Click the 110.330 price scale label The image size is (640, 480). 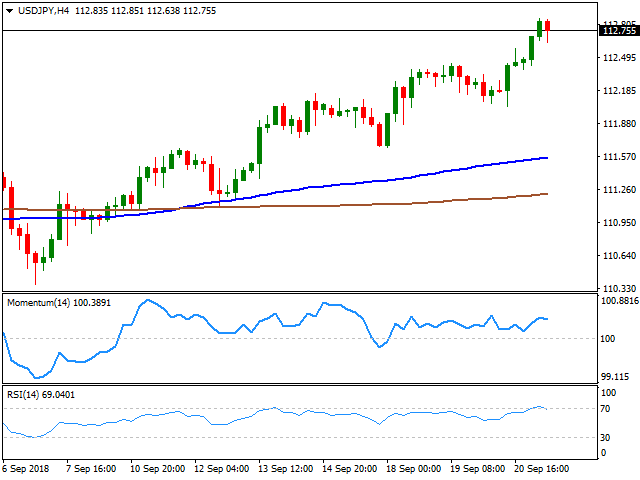point(619,289)
